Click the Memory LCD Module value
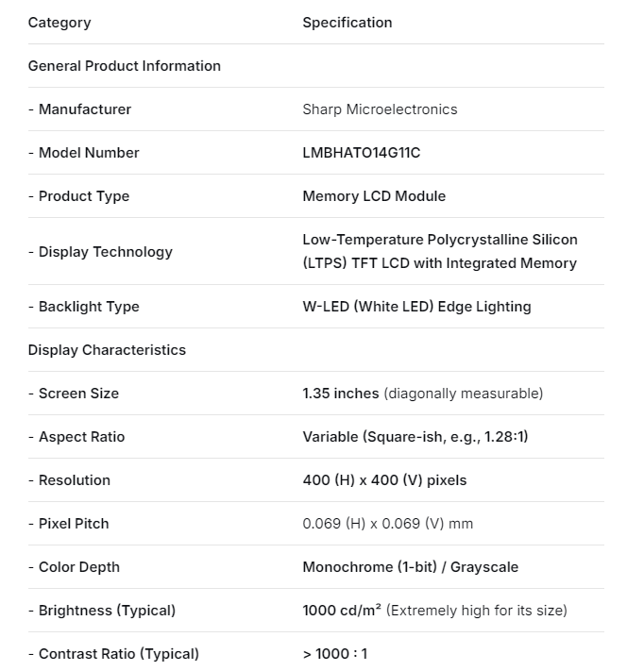This screenshot has width=644, height=671. 374,196
